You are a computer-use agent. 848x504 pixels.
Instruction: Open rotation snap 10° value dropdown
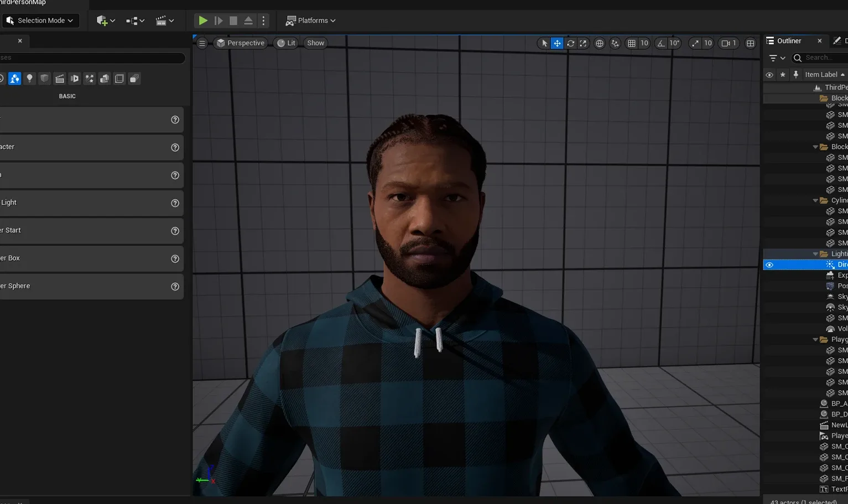point(674,43)
